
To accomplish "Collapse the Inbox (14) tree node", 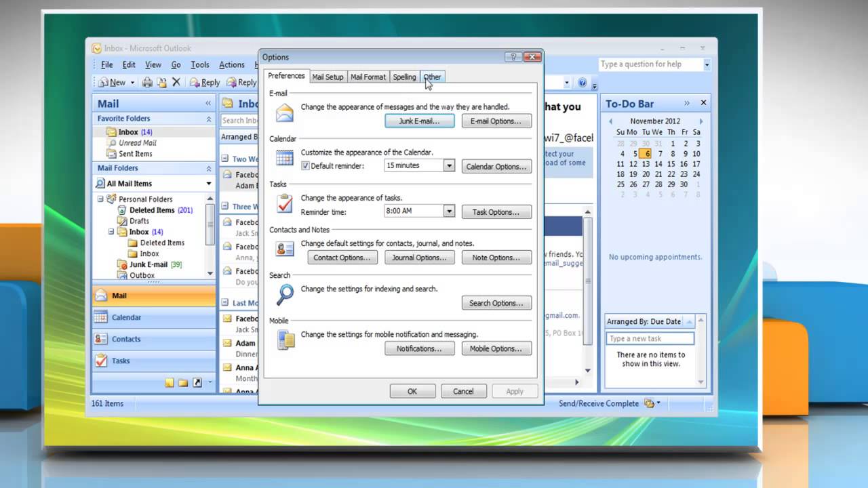I will pyautogui.click(x=111, y=232).
